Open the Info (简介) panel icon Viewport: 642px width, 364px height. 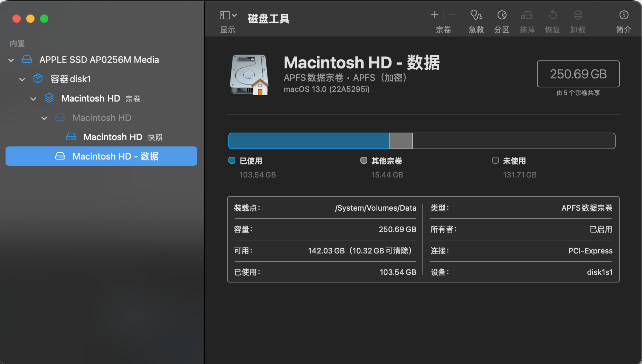click(624, 16)
